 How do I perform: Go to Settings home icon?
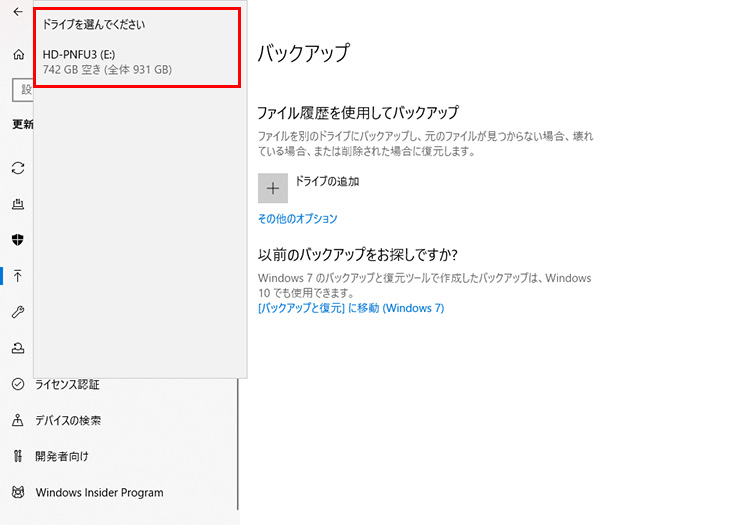[17, 55]
